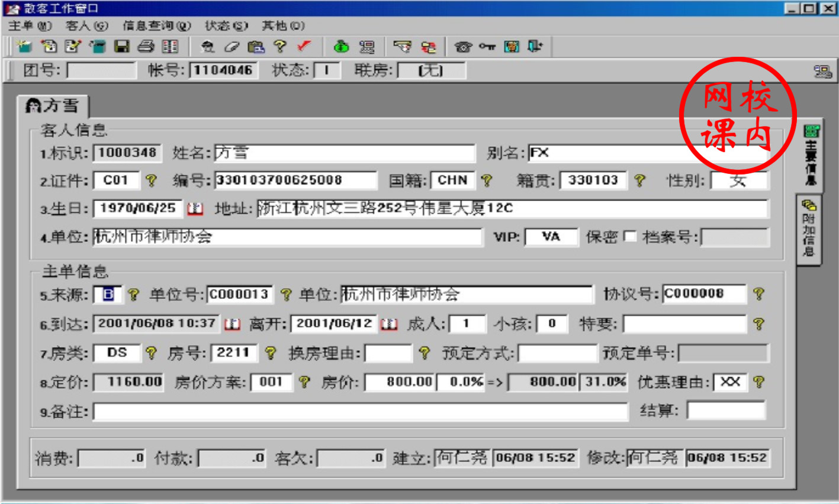Click the cashier terminal toolbar icon

tap(367, 46)
